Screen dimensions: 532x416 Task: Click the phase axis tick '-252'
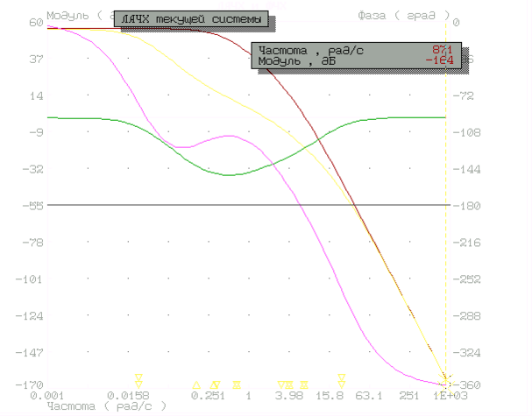click(x=467, y=279)
